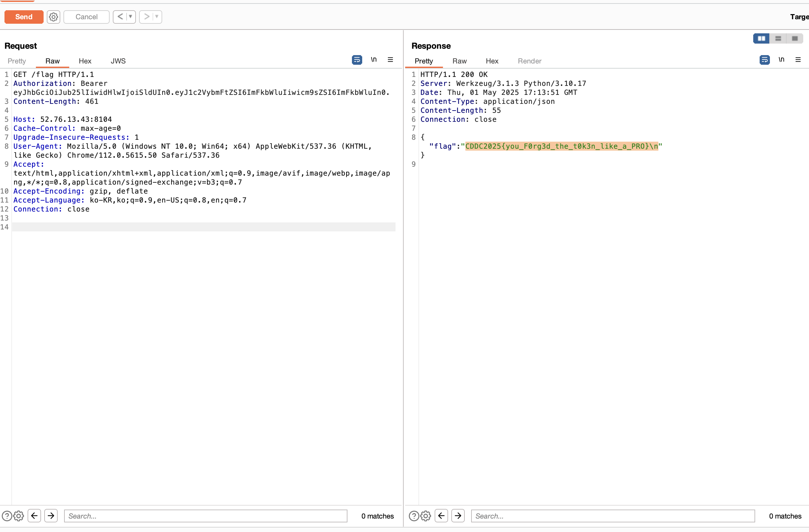
Task: Click the orange Send button
Action: click(x=24, y=17)
